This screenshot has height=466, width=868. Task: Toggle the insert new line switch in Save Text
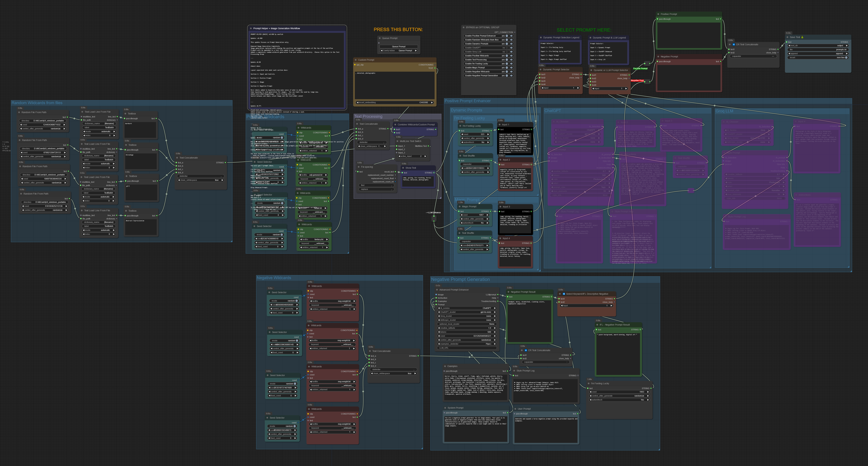pos(846,58)
